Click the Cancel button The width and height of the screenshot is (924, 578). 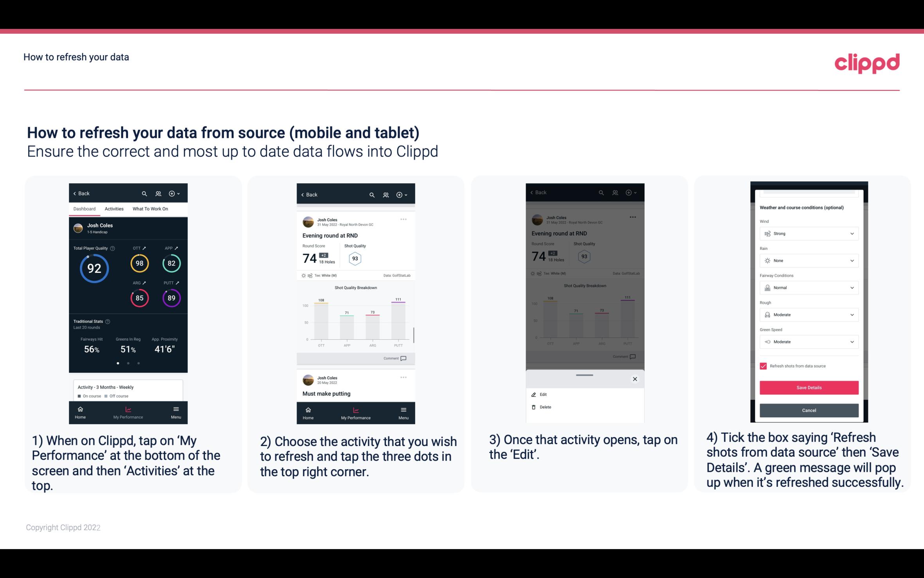click(808, 410)
